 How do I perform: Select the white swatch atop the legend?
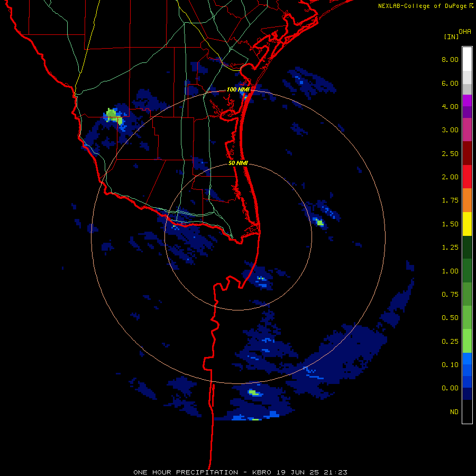(467, 59)
